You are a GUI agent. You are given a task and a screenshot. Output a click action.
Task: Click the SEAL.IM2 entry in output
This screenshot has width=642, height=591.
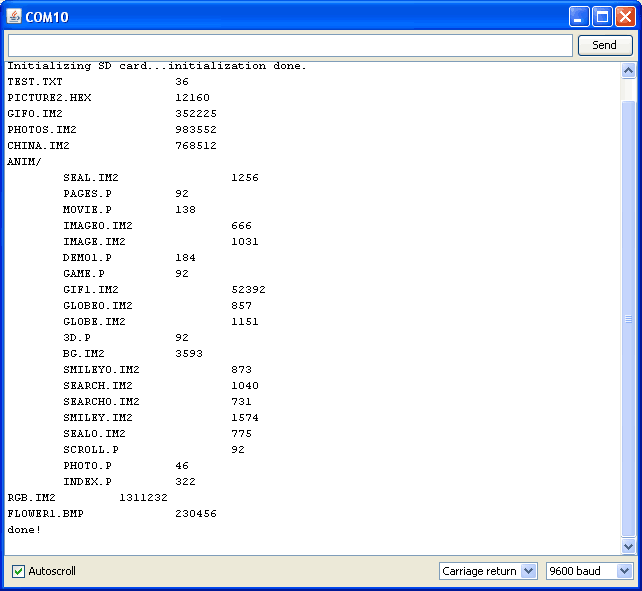tap(91, 178)
